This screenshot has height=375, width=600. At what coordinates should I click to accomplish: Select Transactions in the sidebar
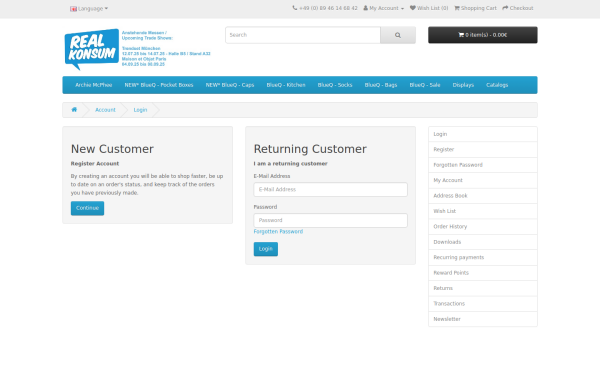pos(483,303)
